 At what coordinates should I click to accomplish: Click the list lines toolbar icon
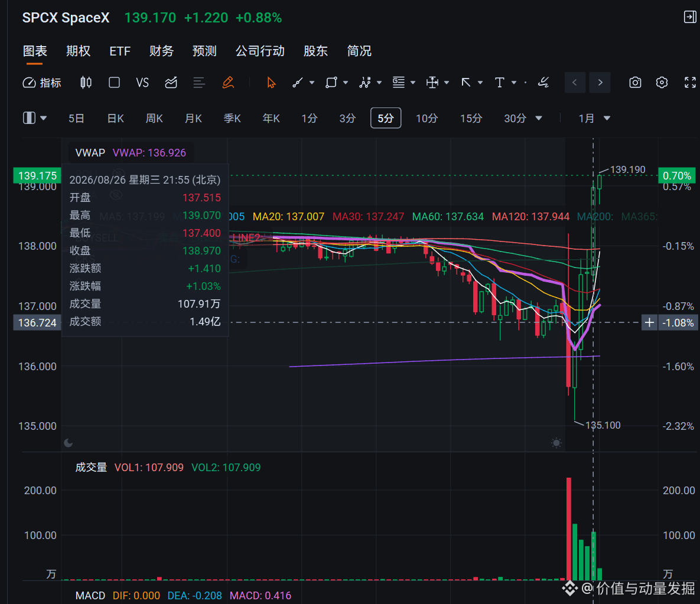(199, 83)
